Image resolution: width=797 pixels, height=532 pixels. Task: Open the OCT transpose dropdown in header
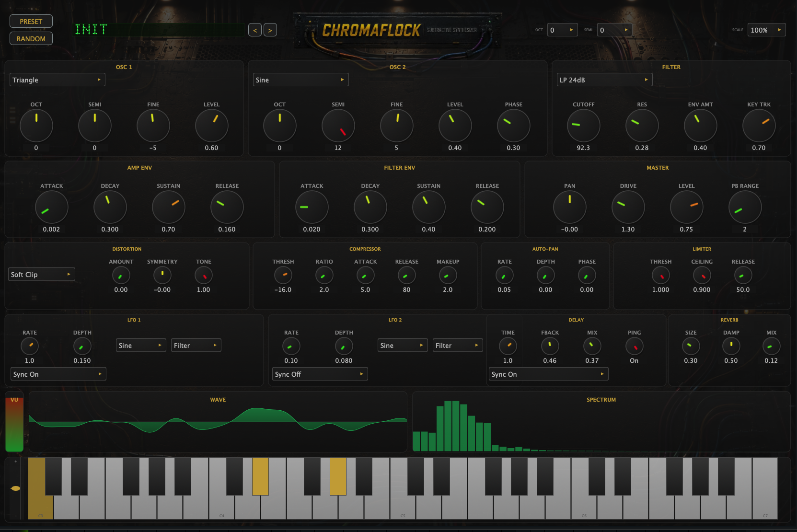563,30
